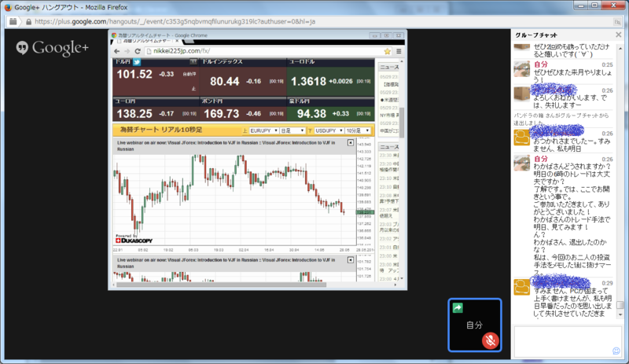Go forward in the shared Chrome window
This screenshot has height=364, width=629.
pos(127,51)
